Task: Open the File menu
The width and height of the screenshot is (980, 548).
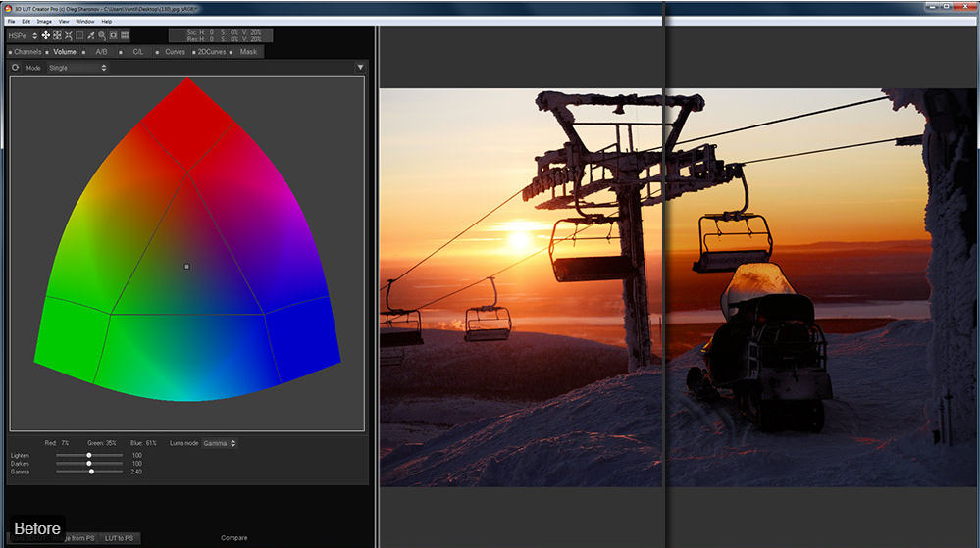Action: point(11,22)
